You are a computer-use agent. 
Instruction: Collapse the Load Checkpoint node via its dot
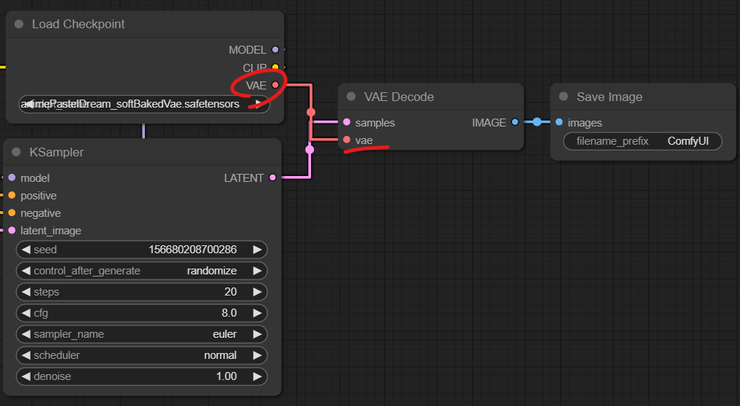19,24
